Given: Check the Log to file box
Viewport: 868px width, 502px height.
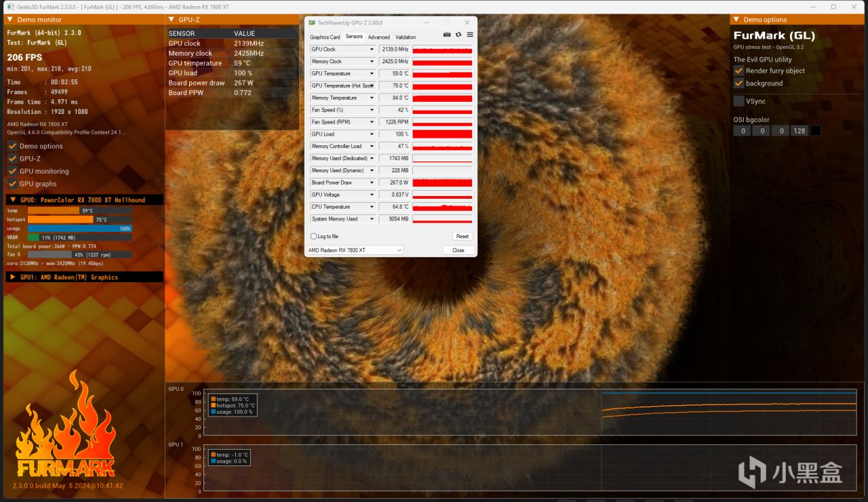Looking at the screenshot, I should coord(313,236).
